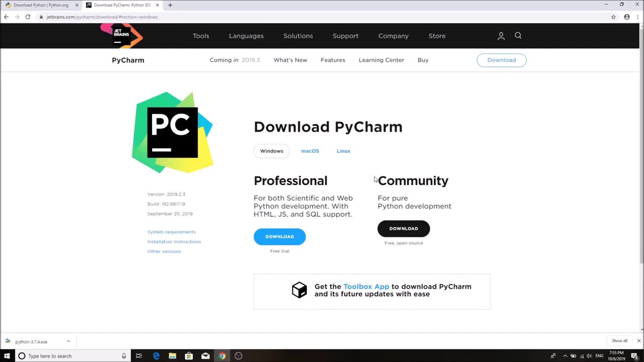
Task: Open the Chrome profile avatar icon
Action: coord(627,17)
